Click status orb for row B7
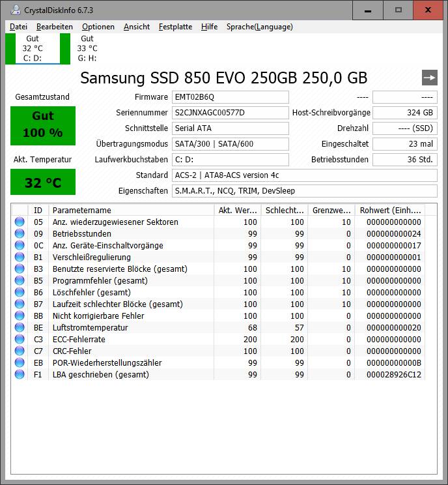 tap(20, 304)
